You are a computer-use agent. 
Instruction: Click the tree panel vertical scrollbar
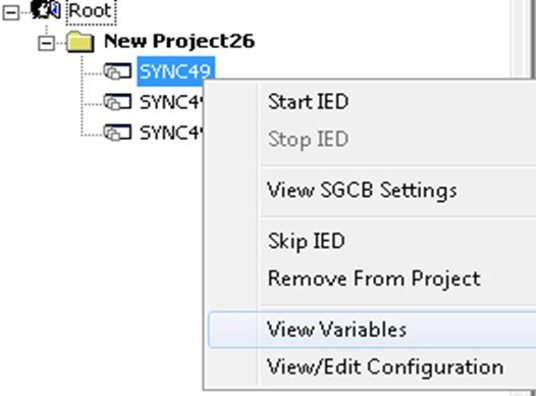click(521, 38)
